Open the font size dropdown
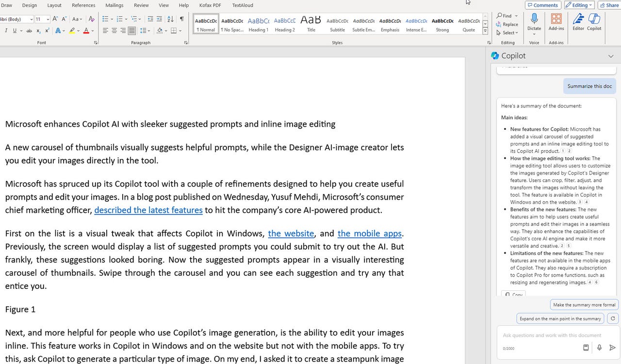 pyautogui.click(x=48, y=19)
